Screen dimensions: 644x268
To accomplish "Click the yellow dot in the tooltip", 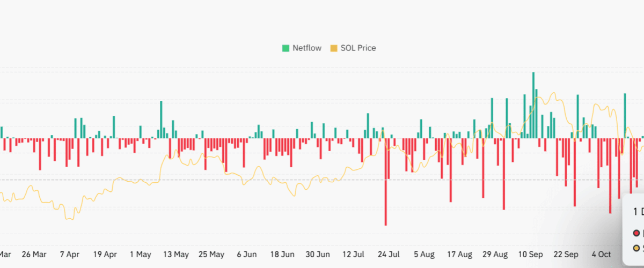I will (x=636, y=248).
